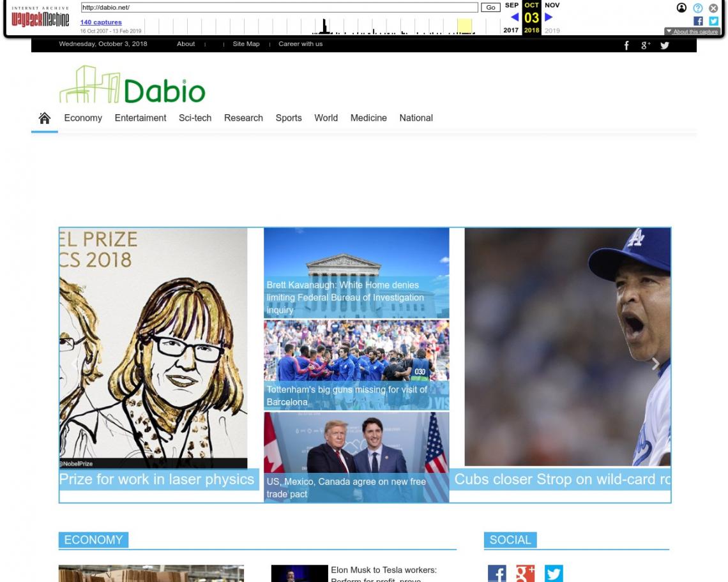Screen dimensions: 728x582
Task: Open Wayback user account icon
Action: (681, 8)
